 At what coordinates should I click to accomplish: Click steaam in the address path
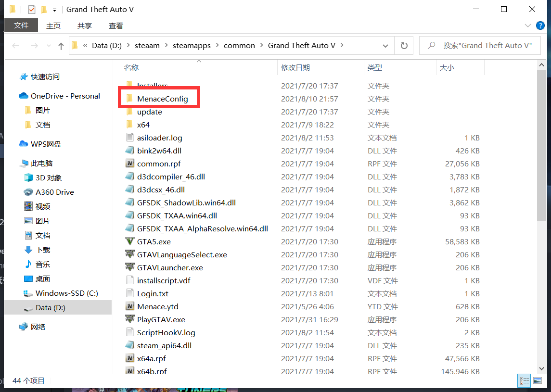click(147, 46)
